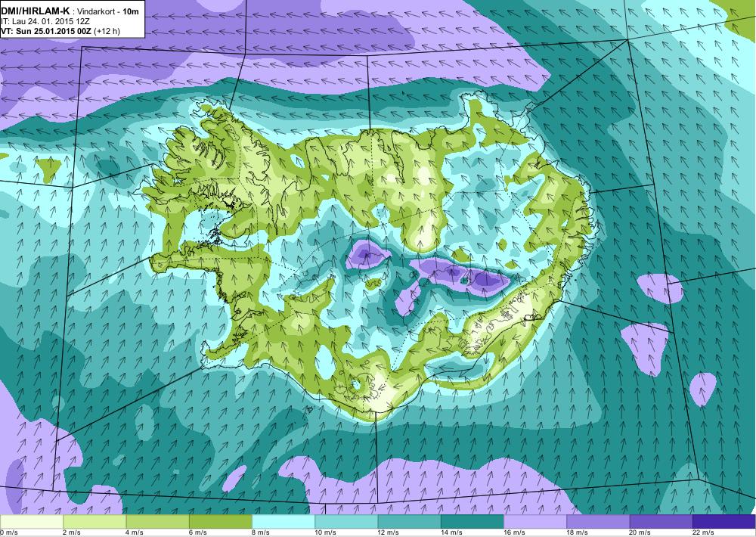Select the "20 m/s" legend label

pyautogui.click(x=640, y=532)
